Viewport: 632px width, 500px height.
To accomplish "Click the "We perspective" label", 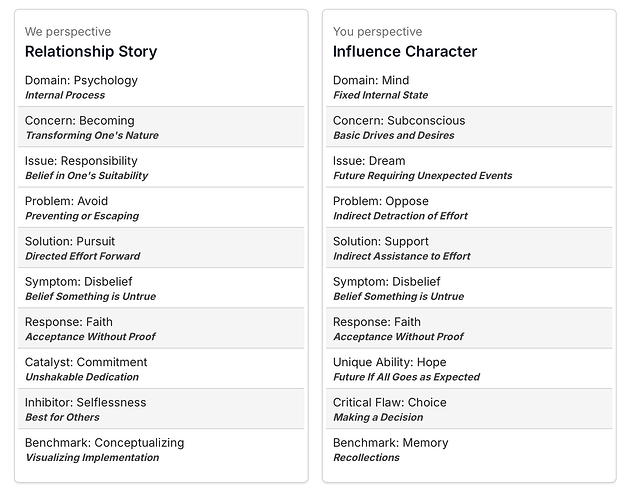I will (68, 32).
